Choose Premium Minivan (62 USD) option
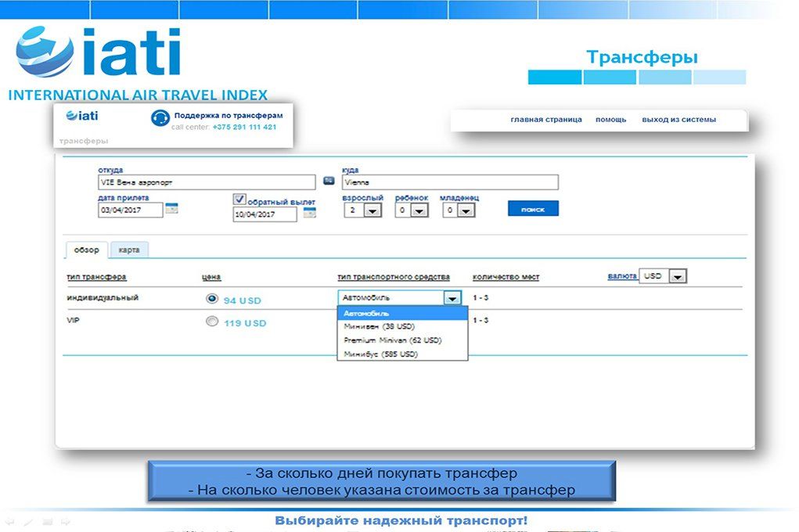This screenshot has height=532, width=799. click(402, 340)
